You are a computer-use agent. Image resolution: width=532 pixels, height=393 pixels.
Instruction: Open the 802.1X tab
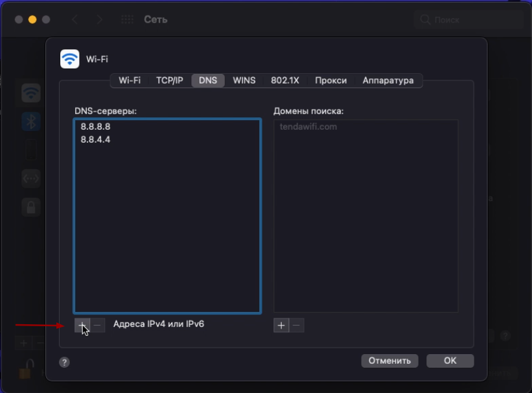pos(285,80)
